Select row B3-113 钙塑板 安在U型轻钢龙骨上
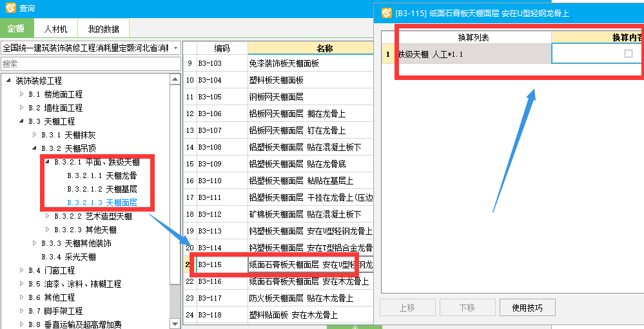Screen dimensions: 644x329 [x=278, y=231]
